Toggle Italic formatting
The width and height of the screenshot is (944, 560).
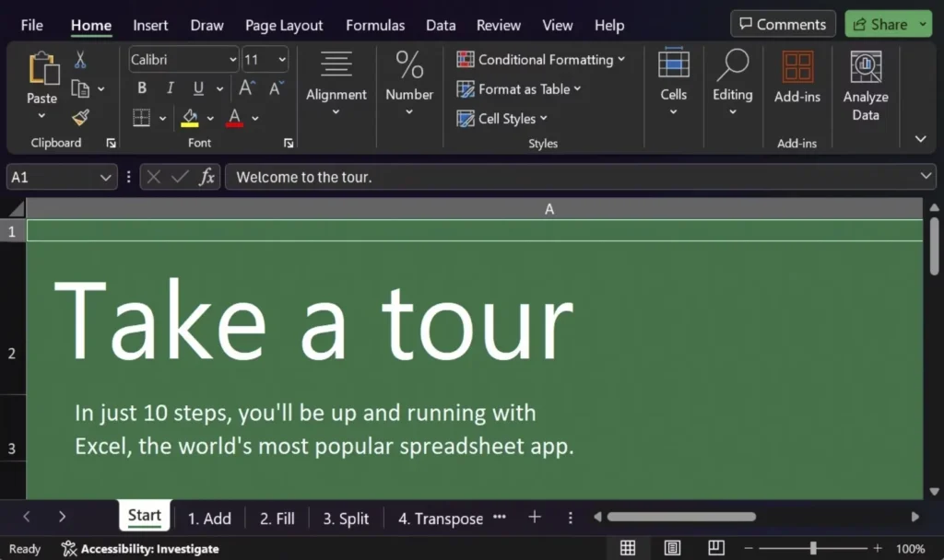[170, 88]
